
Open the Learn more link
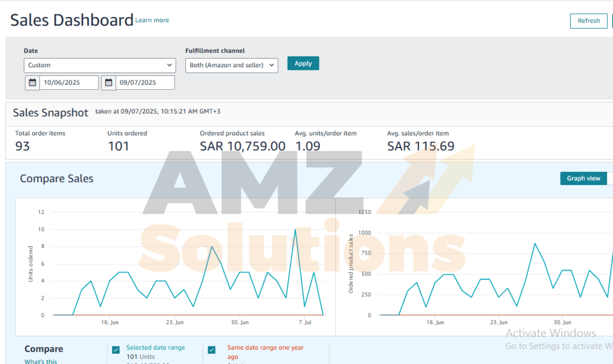click(x=152, y=20)
